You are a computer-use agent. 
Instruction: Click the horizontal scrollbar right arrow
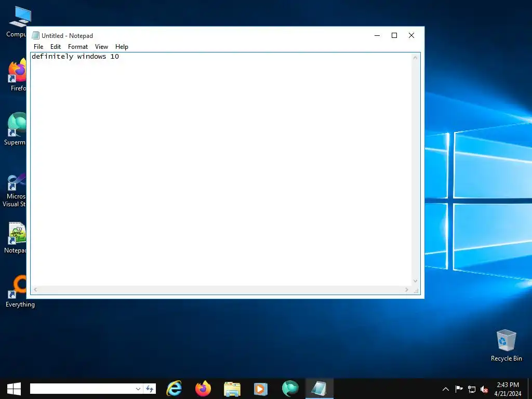406,290
